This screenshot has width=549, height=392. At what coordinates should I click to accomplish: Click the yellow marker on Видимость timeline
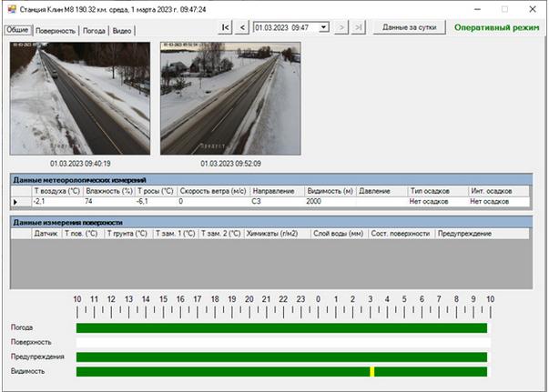click(x=372, y=372)
